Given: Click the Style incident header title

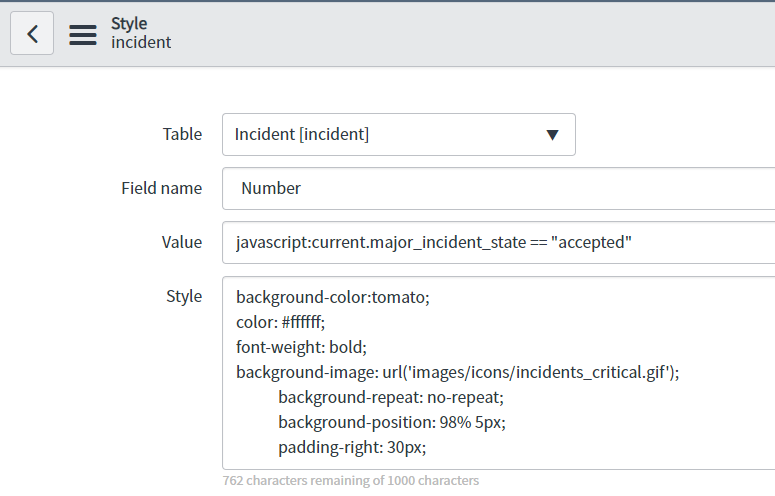Looking at the screenshot, I should click(x=141, y=33).
